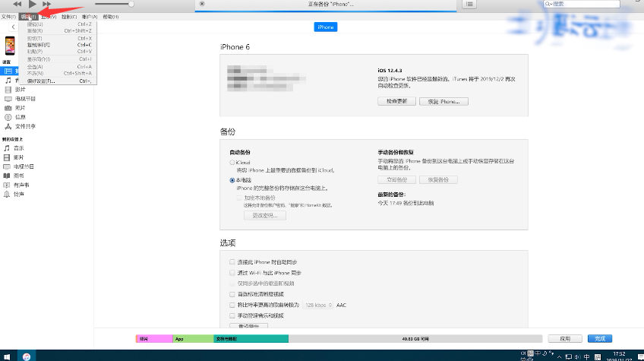The image size is (644, 361).
Task: Open 偏好设置 preferences from the Edit menu
Action: (x=58, y=81)
